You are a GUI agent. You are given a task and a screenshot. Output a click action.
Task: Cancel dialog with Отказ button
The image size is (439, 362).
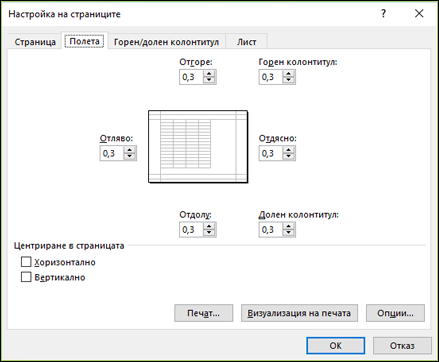click(402, 346)
